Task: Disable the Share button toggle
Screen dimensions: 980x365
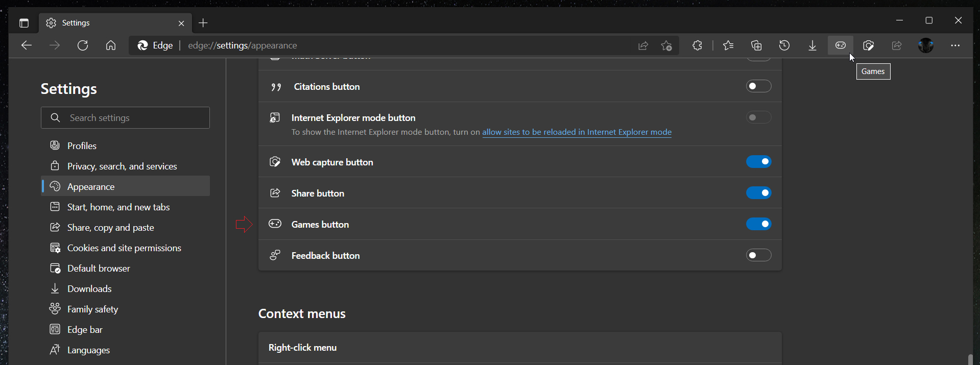Action: point(758,193)
